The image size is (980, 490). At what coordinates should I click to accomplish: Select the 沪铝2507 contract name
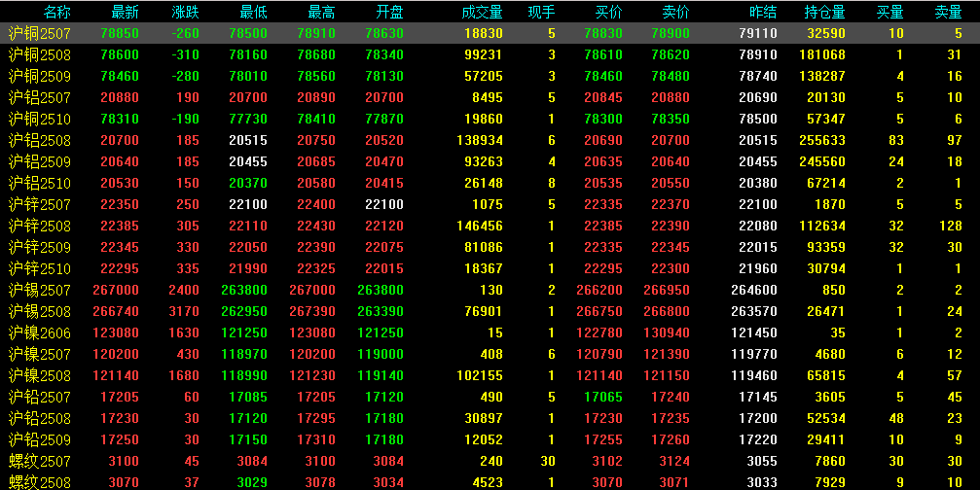tap(40, 97)
